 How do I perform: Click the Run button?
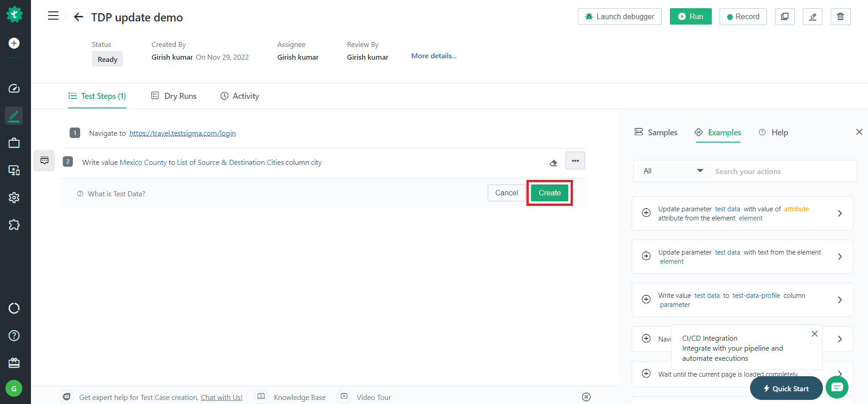[x=691, y=16]
